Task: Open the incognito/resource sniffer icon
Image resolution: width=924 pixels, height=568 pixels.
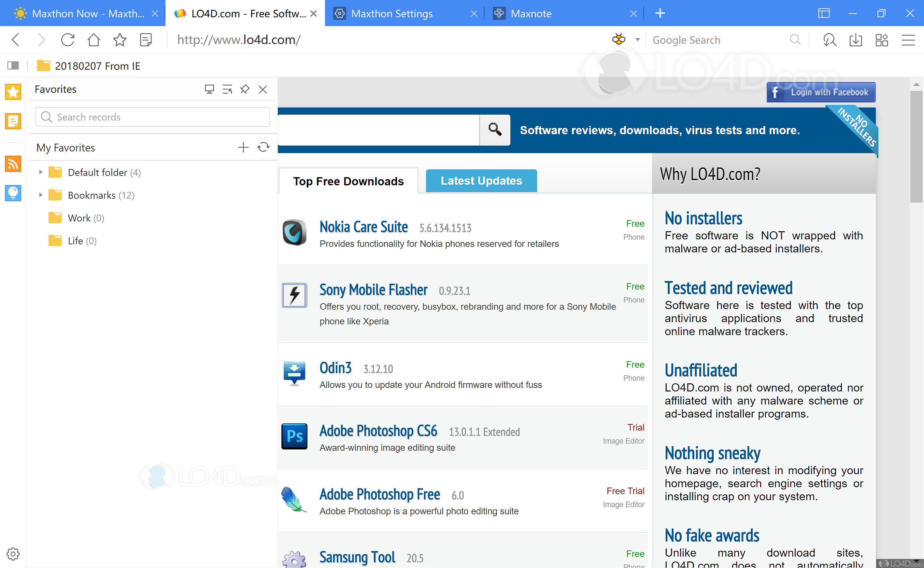Action: pyautogui.click(x=829, y=39)
